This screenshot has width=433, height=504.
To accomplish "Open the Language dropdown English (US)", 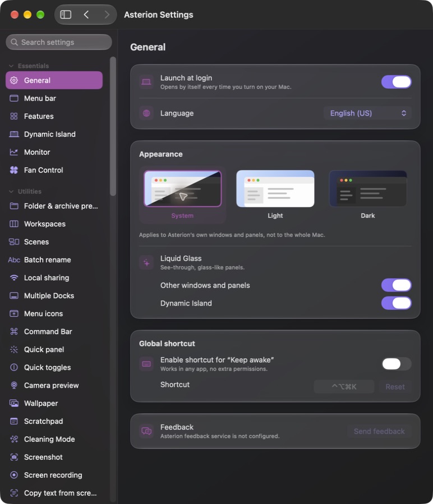I will (367, 113).
